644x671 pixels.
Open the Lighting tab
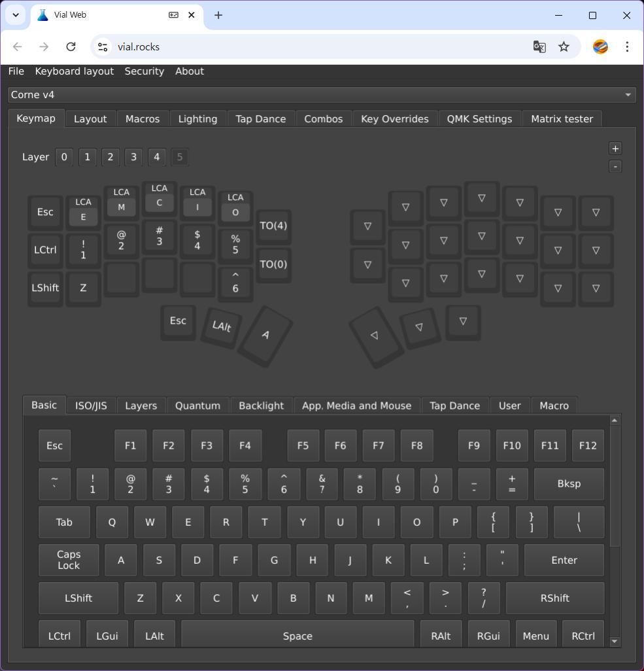point(197,119)
